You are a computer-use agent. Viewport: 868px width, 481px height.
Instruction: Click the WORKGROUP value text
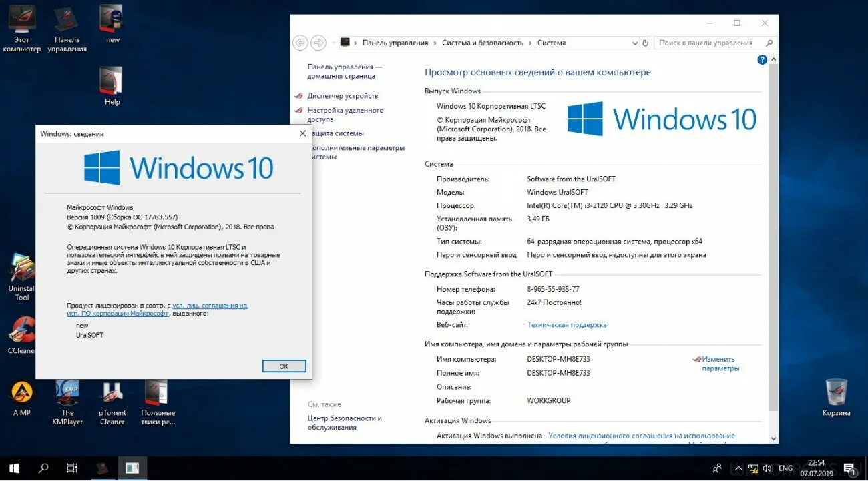(x=548, y=401)
